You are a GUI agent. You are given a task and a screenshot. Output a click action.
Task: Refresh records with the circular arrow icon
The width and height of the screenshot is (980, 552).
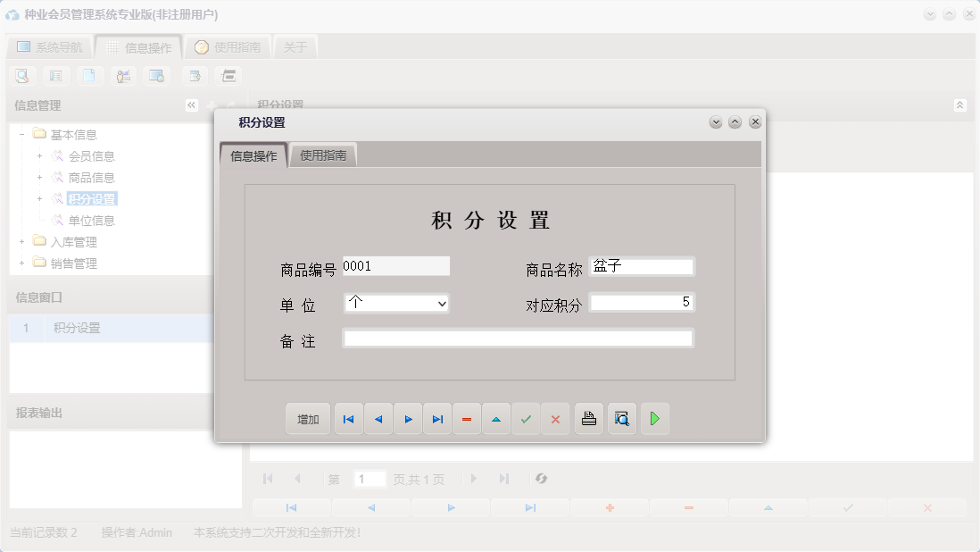[x=541, y=479]
